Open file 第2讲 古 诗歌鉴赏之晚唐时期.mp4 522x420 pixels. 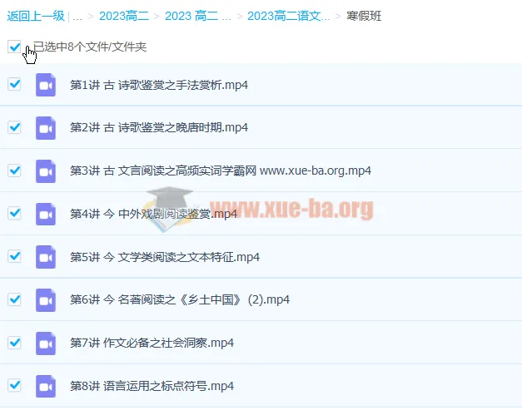pos(159,127)
